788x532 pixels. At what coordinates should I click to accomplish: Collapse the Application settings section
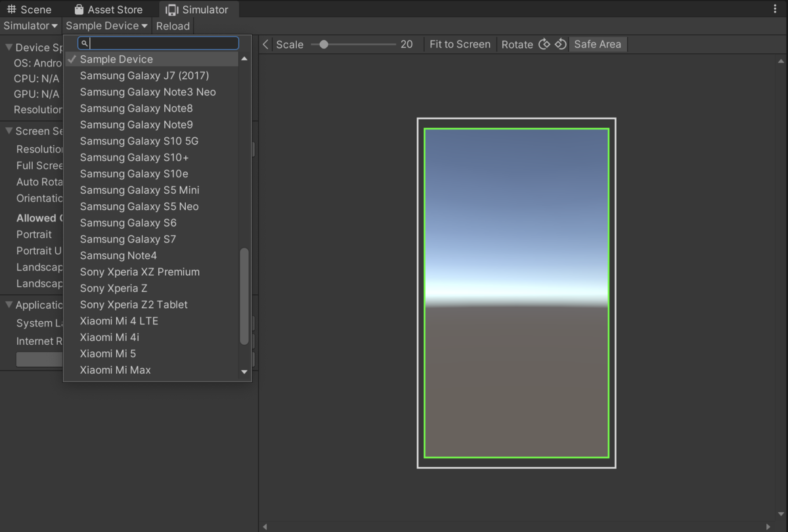pyautogui.click(x=9, y=305)
